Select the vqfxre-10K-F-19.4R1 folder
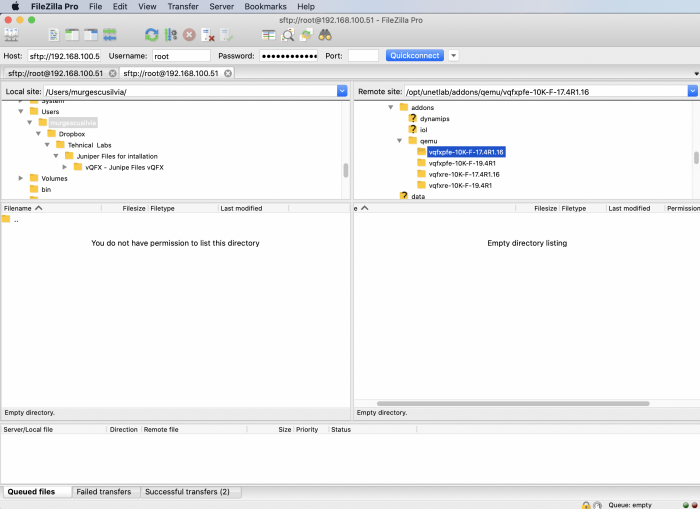Screen dimensions: 700x509 click(x=460, y=185)
